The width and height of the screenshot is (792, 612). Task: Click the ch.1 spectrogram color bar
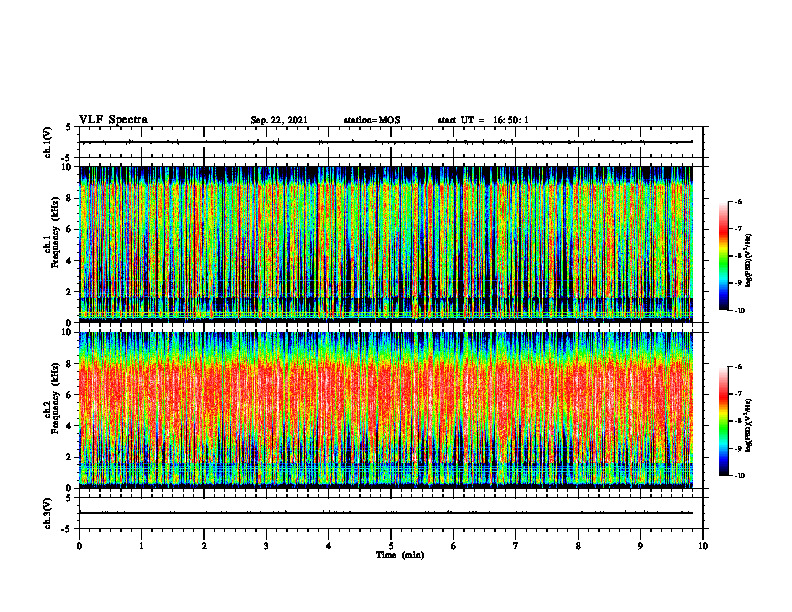point(724,256)
